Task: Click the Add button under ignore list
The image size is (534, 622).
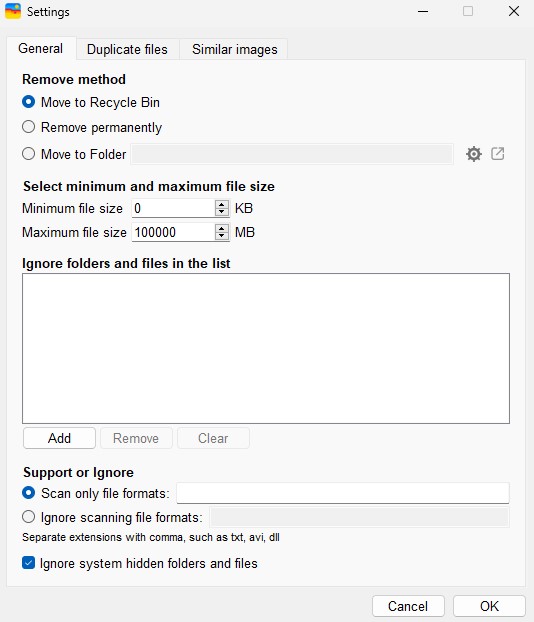Action: (x=59, y=438)
